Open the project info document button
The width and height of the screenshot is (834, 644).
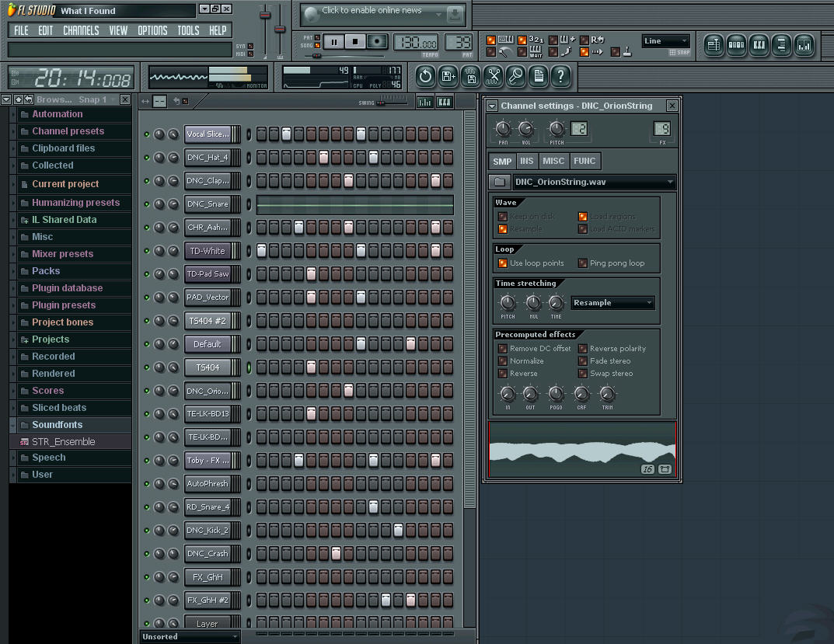click(539, 77)
